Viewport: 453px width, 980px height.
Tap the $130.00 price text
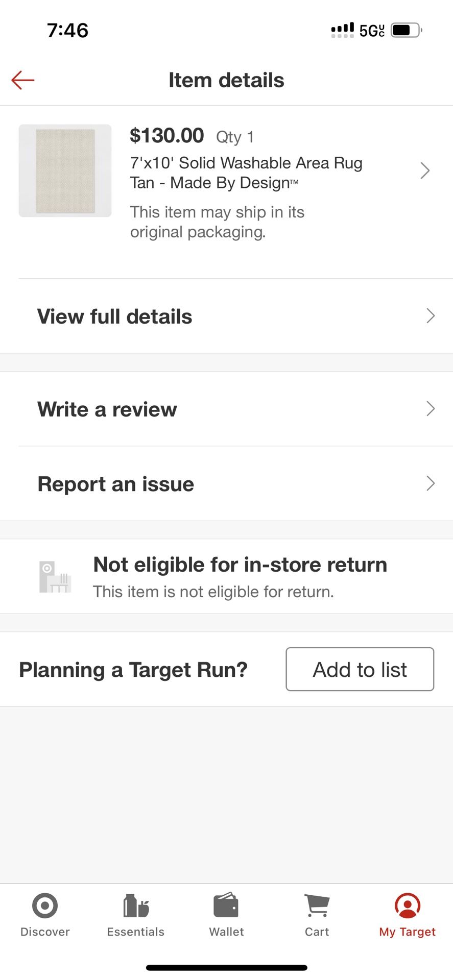coord(167,136)
